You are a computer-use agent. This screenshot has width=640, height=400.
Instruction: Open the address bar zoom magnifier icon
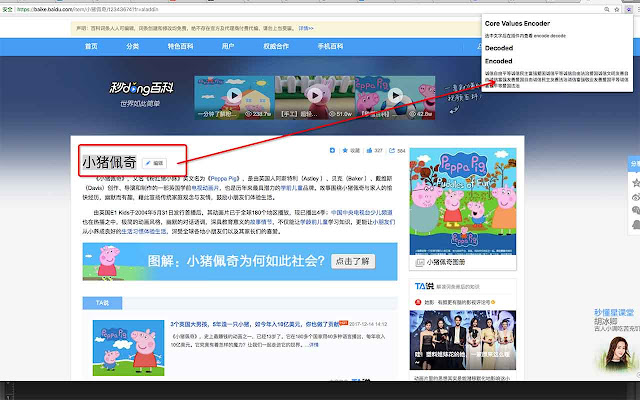point(607,9)
